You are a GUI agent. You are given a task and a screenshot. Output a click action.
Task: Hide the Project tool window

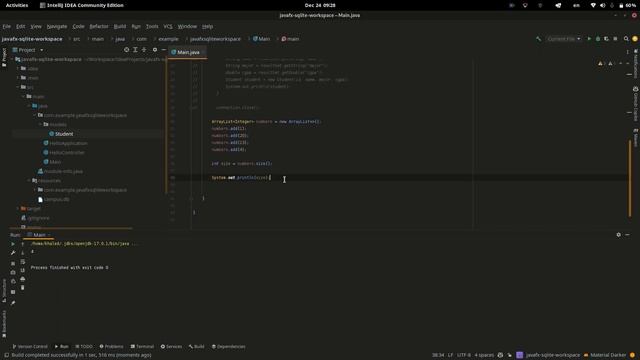(164, 50)
